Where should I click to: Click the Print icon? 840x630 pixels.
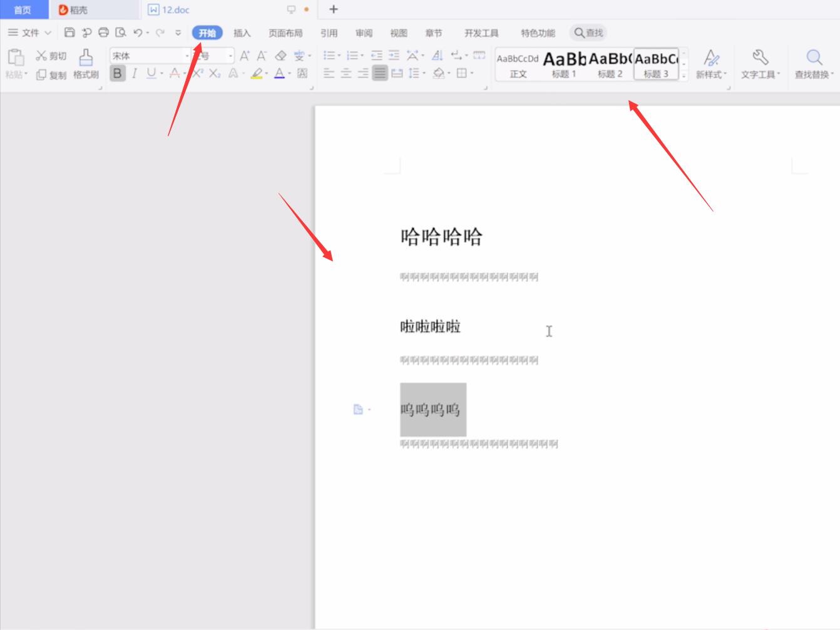103,33
